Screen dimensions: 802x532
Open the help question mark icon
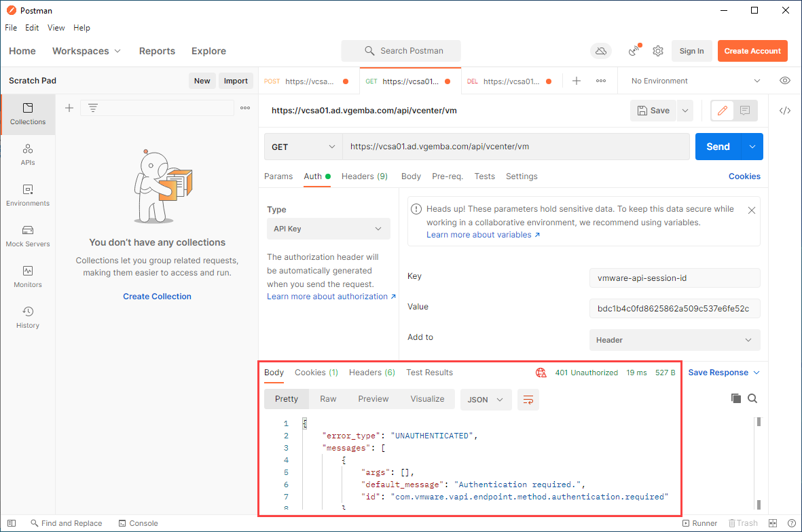pyautogui.click(x=791, y=523)
